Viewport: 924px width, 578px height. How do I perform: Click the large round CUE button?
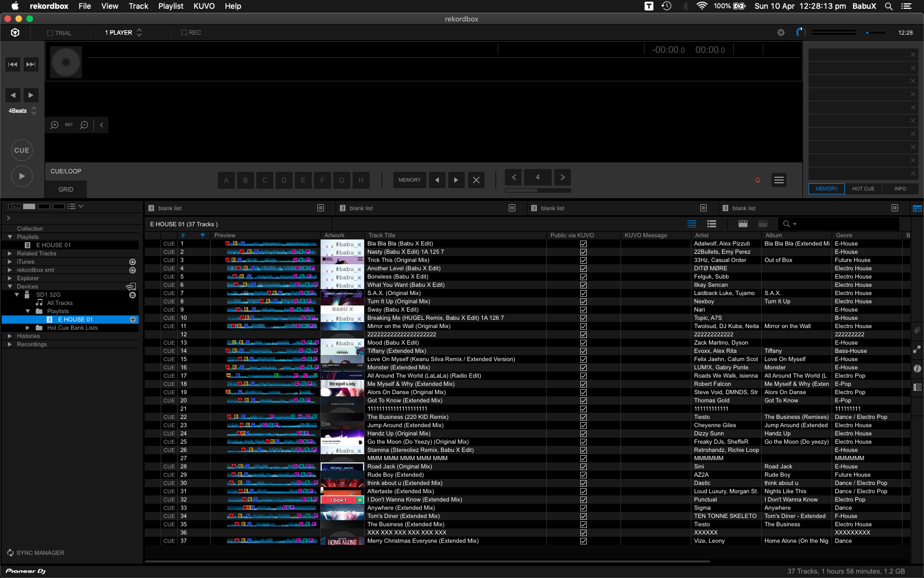click(x=21, y=150)
